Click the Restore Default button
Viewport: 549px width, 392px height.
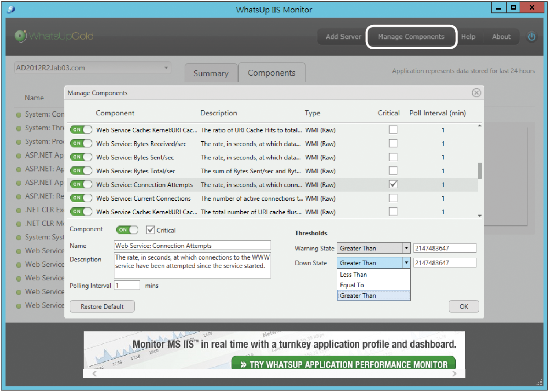[102, 307]
